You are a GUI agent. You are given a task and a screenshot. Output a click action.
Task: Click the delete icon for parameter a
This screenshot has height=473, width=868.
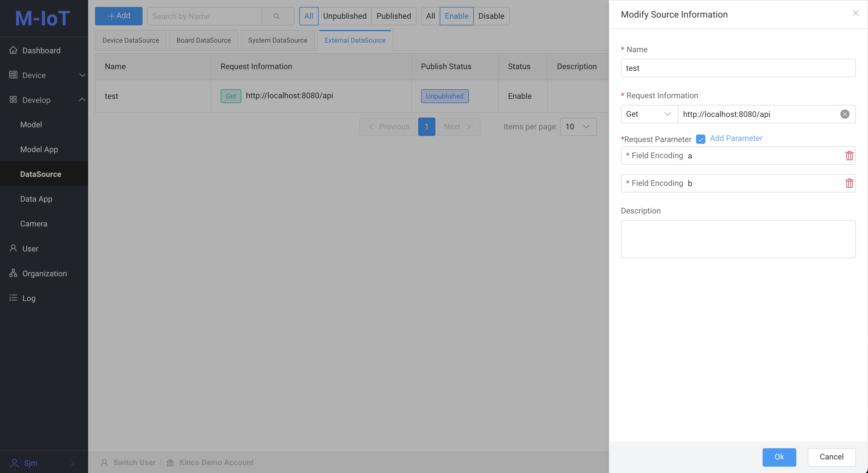click(849, 155)
